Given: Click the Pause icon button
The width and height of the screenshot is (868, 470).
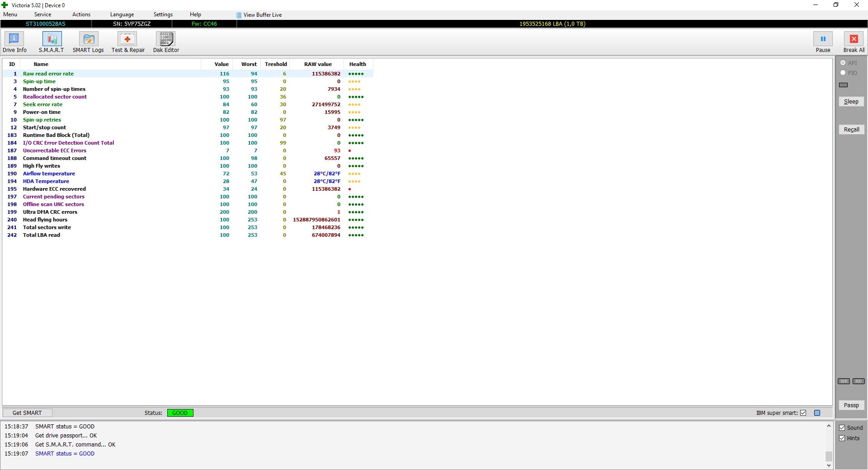Looking at the screenshot, I should click(x=823, y=39).
